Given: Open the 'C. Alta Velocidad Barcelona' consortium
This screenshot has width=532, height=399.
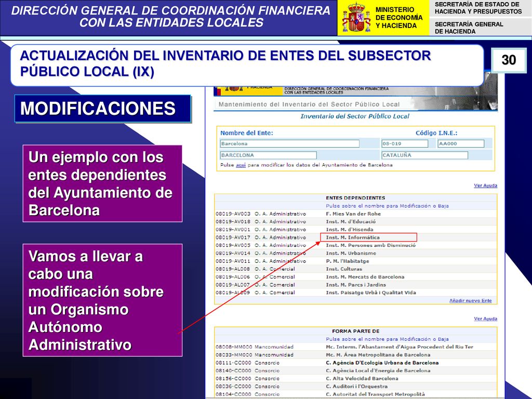Looking at the screenshot, I should (x=362, y=379).
